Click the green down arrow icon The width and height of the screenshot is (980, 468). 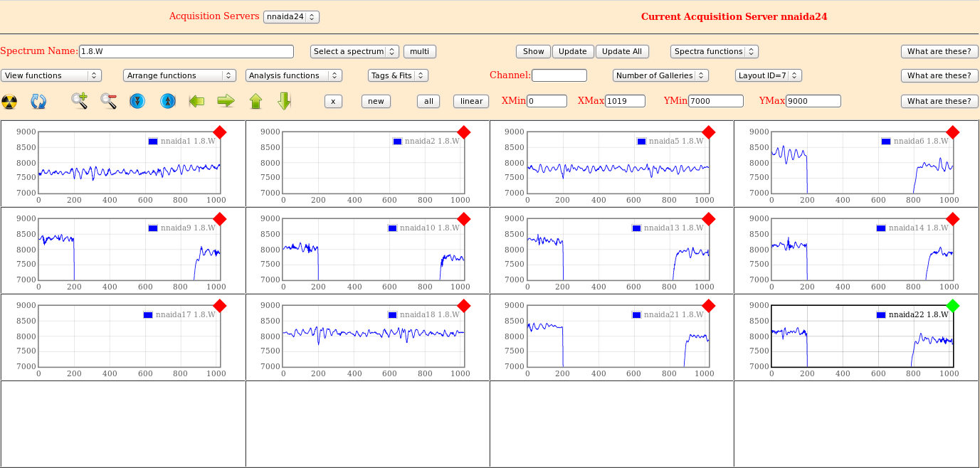click(285, 101)
